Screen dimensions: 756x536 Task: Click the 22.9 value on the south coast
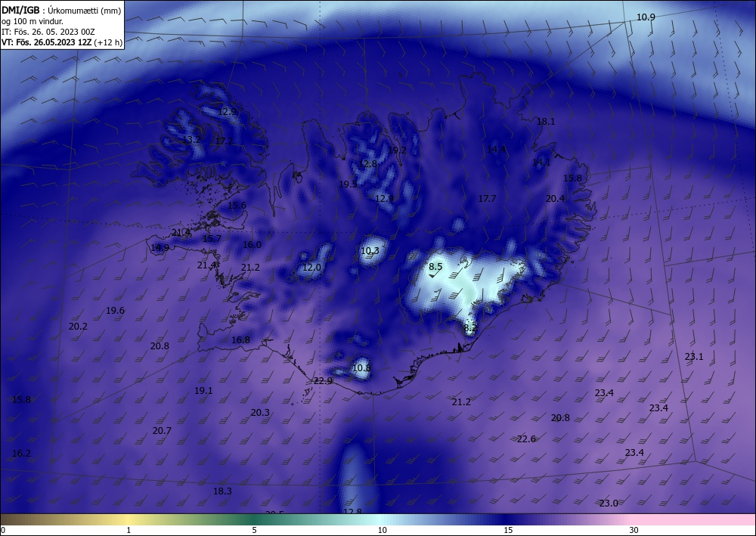pos(323,381)
